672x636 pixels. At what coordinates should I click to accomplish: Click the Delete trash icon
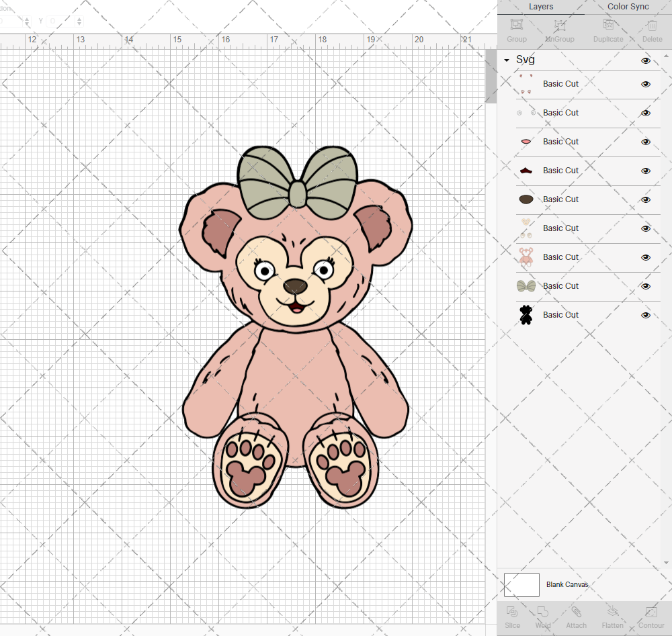coord(652,25)
